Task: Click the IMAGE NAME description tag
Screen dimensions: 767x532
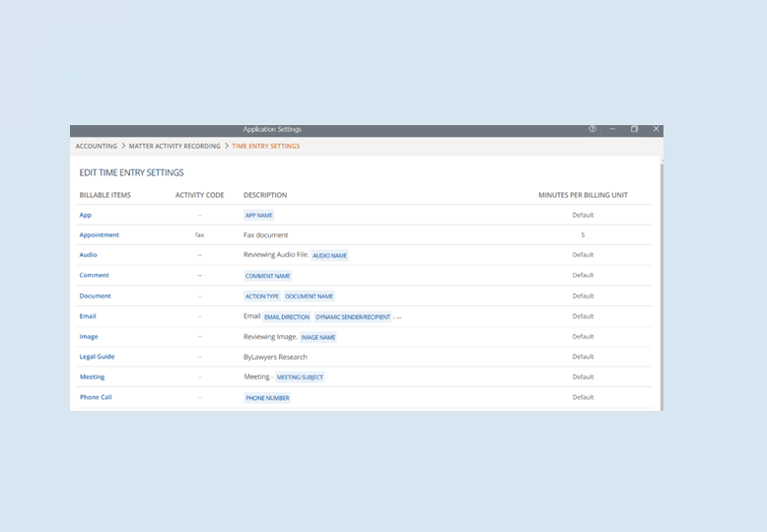Action: click(318, 337)
